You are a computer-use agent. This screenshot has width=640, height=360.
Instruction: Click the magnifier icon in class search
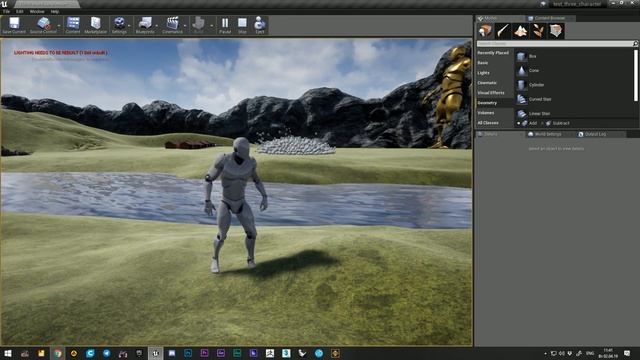click(x=635, y=43)
